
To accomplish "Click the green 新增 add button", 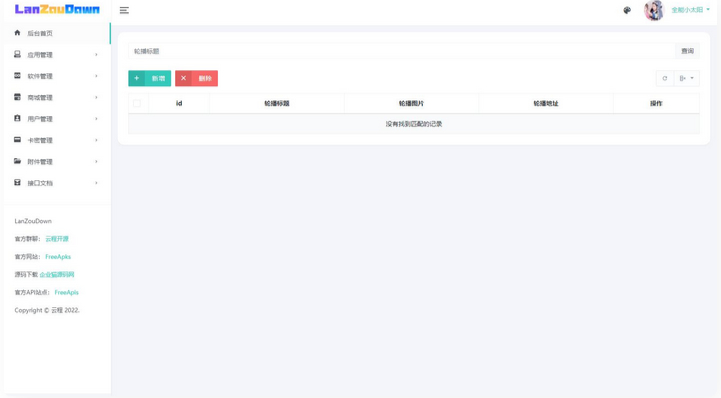I will click(x=149, y=78).
